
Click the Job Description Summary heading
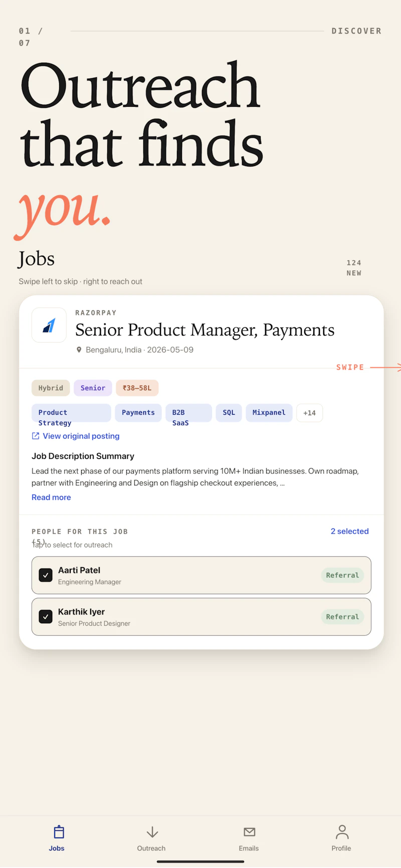click(x=83, y=456)
